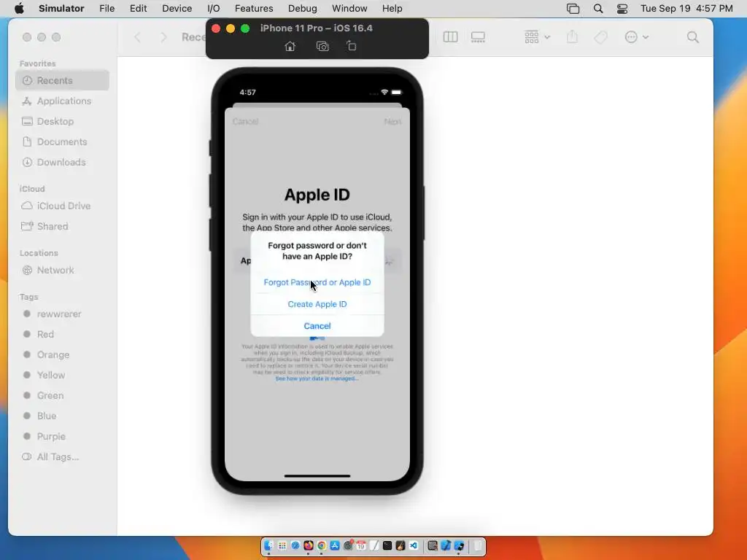
Task: Open Calendar from the Dock
Action: pos(361,545)
